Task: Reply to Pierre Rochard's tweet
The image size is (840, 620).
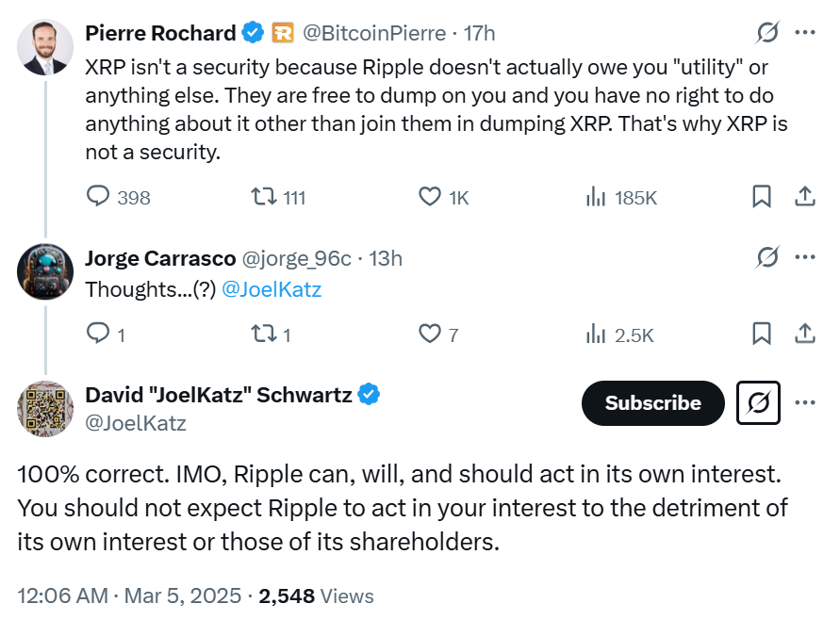Action: coord(97,197)
